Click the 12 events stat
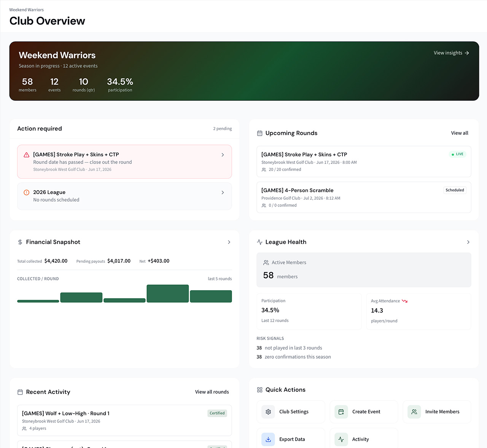487x448 pixels. tap(54, 85)
